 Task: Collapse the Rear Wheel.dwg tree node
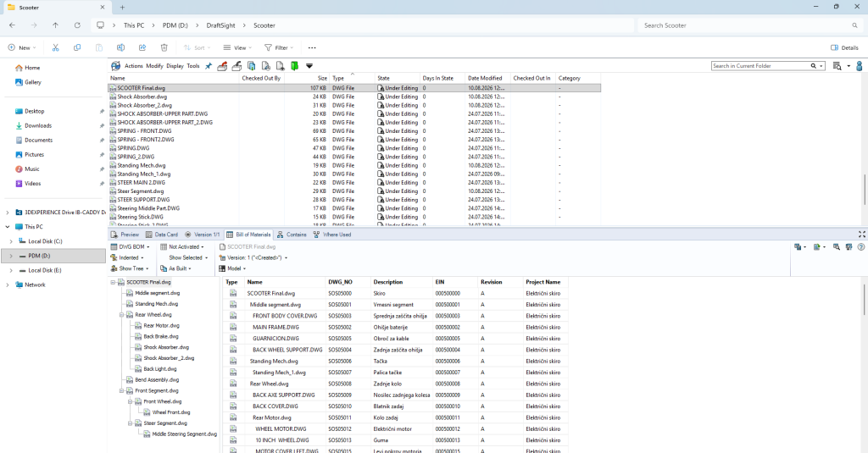point(122,315)
